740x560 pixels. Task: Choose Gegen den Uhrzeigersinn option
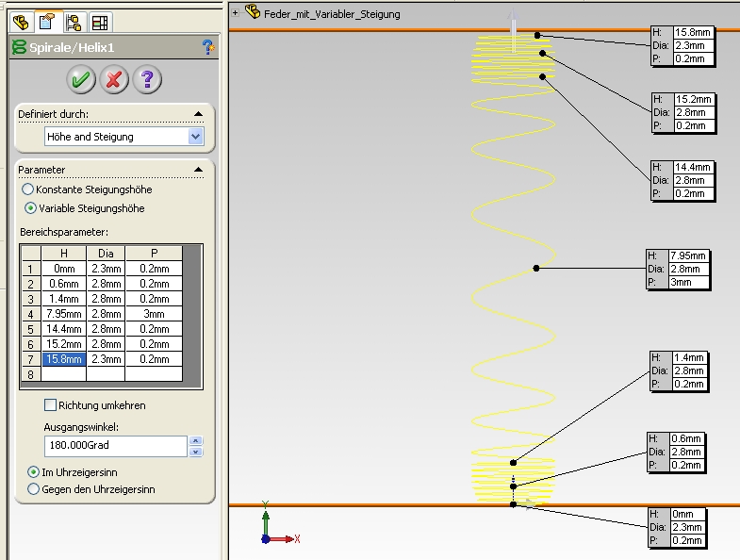point(34,489)
